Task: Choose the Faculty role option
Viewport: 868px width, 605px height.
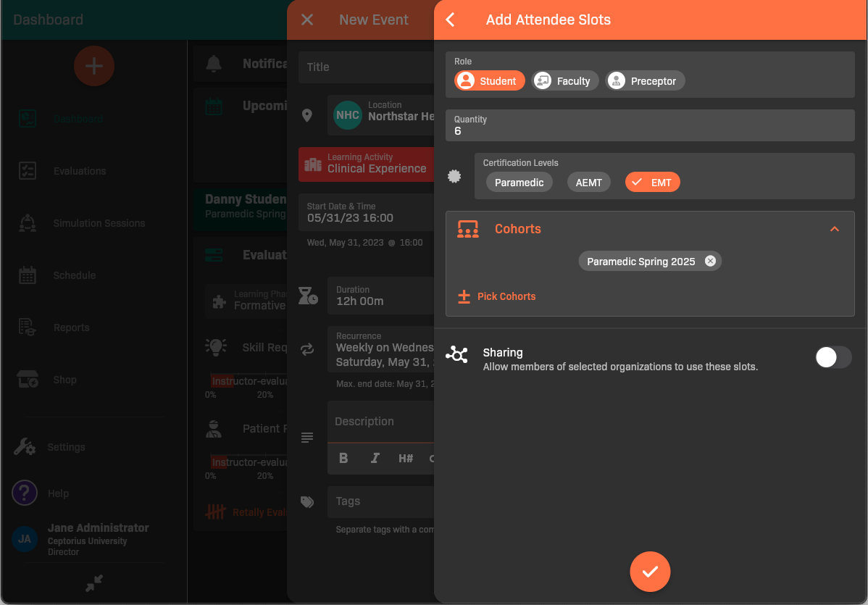Action: (565, 81)
